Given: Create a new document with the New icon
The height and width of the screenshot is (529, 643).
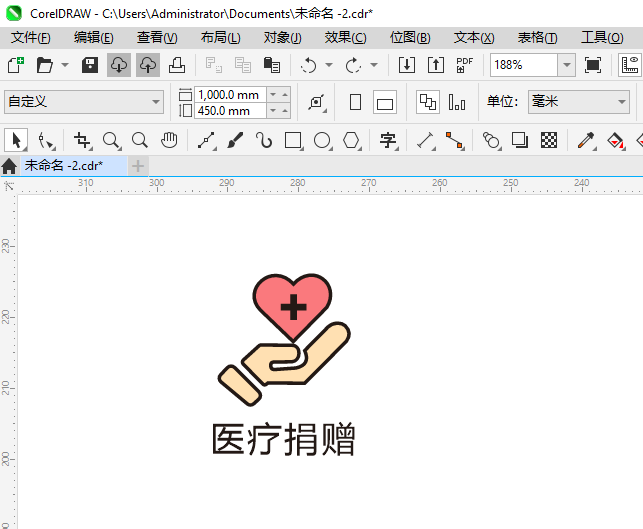Looking at the screenshot, I should (x=16, y=65).
